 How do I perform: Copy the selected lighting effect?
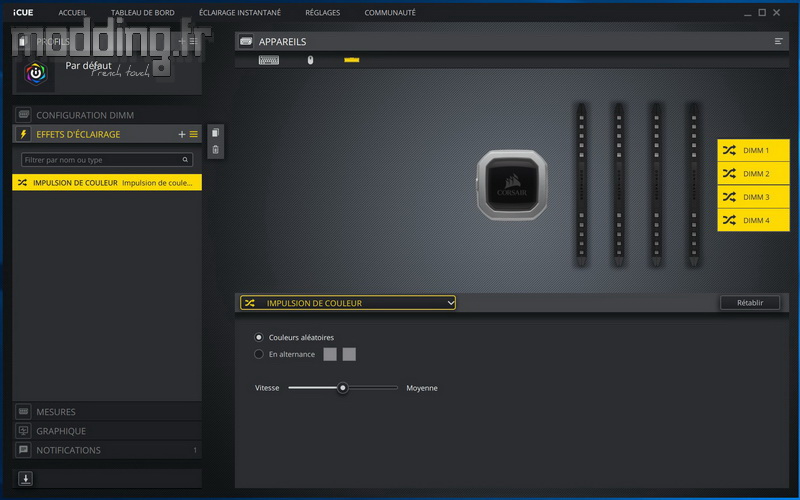click(215, 133)
